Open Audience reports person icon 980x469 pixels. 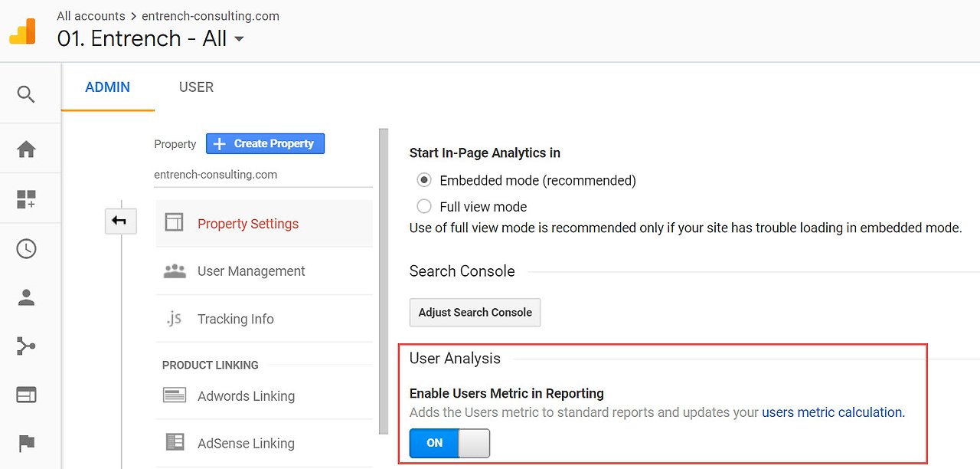pos(26,298)
